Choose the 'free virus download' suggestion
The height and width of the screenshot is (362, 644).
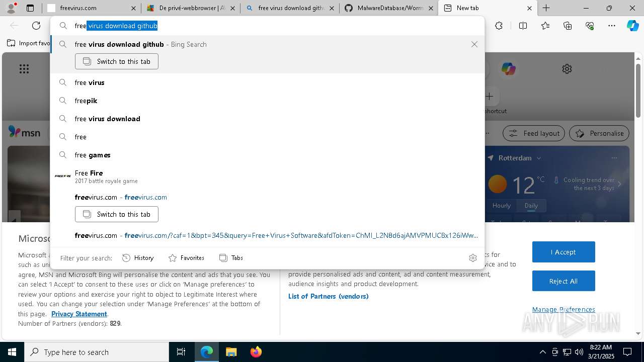coord(267,119)
